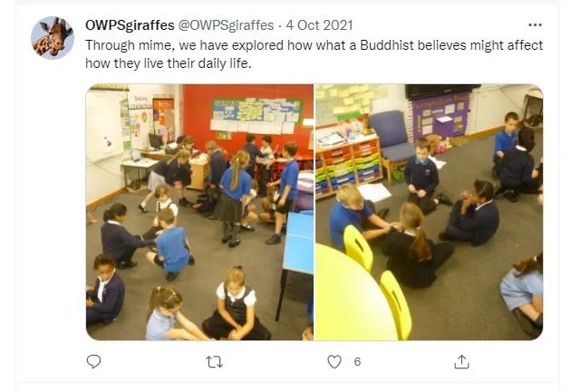Open the three-dot more options menu

[x=535, y=25]
